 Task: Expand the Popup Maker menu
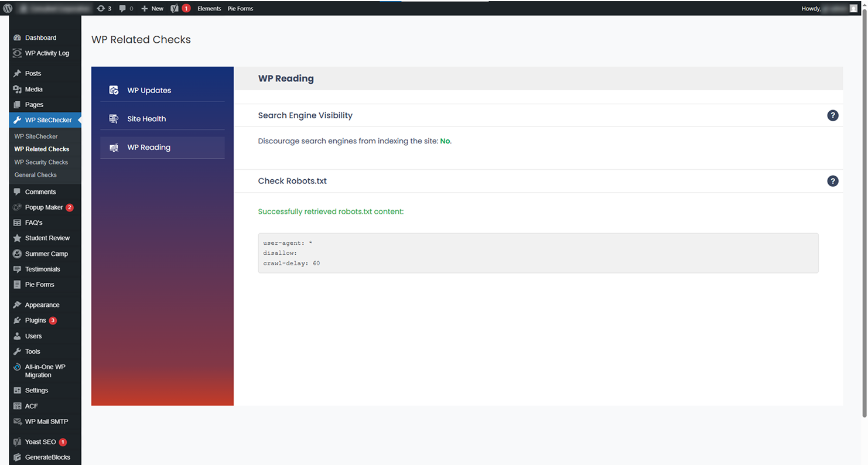(x=43, y=207)
